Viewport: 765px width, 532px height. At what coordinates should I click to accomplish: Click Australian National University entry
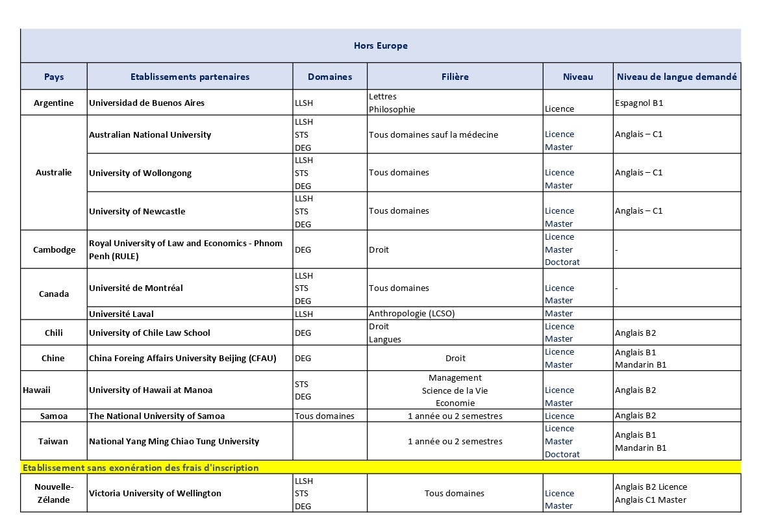point(150,134)
